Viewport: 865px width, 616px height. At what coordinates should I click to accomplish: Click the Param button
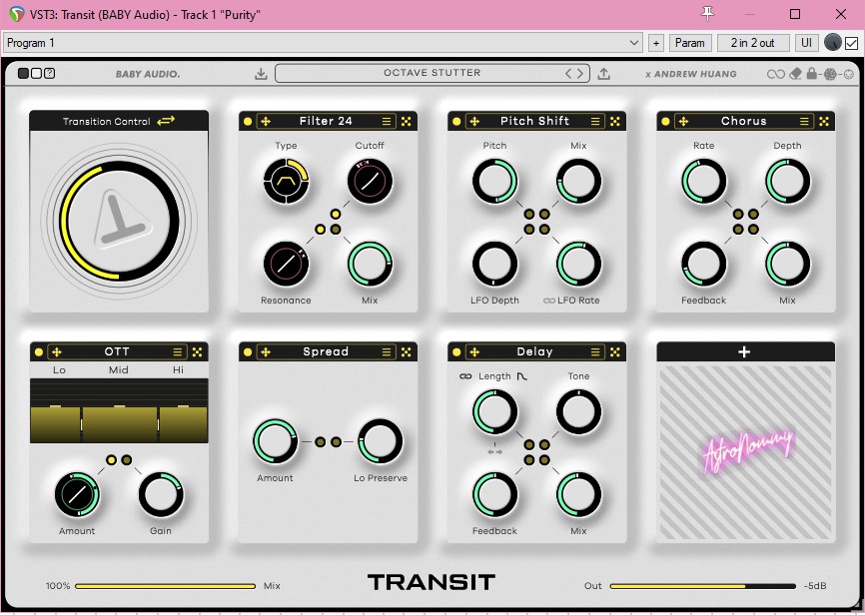(690, 43)
